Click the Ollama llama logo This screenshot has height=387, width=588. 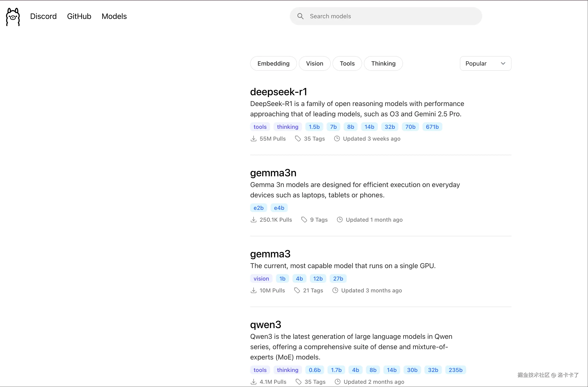[x=13, y=17]
